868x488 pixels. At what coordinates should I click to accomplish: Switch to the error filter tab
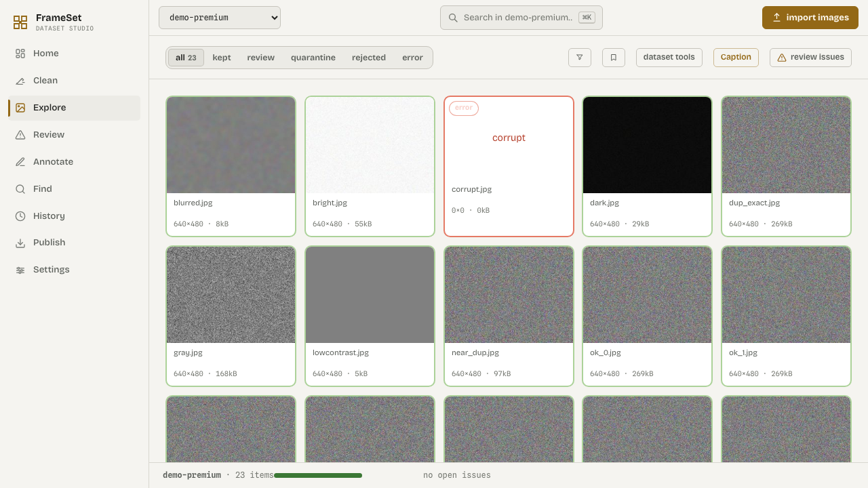(412, 58)
